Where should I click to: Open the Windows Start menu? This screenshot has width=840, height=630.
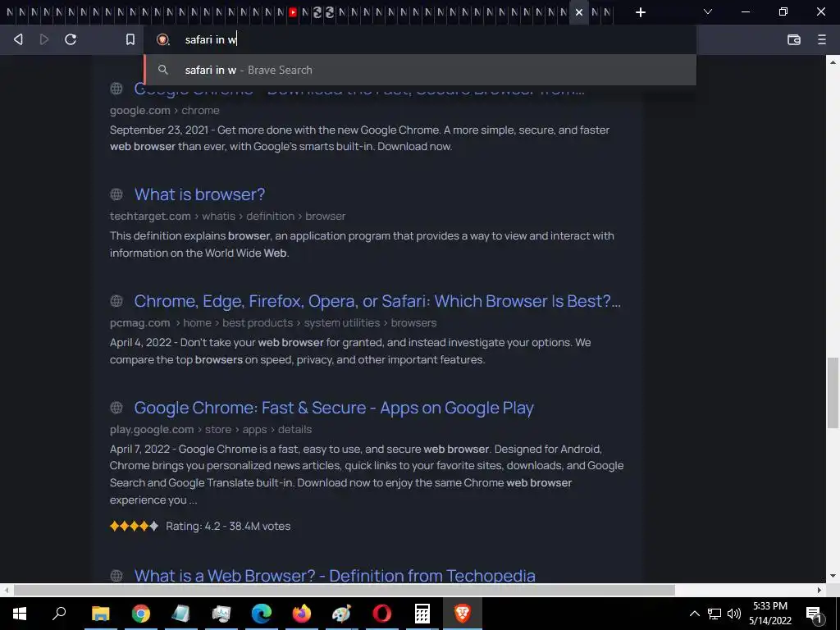tap(20, 614)
